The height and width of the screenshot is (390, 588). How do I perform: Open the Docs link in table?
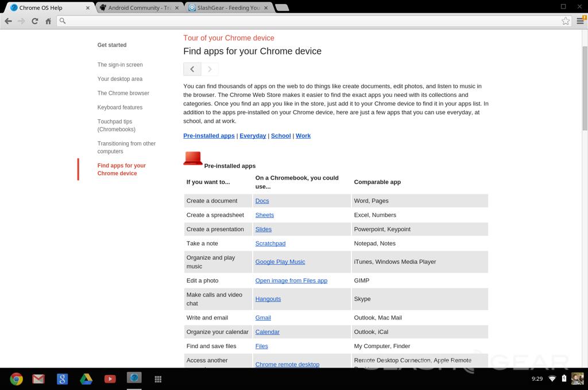(x=262, y=201)
